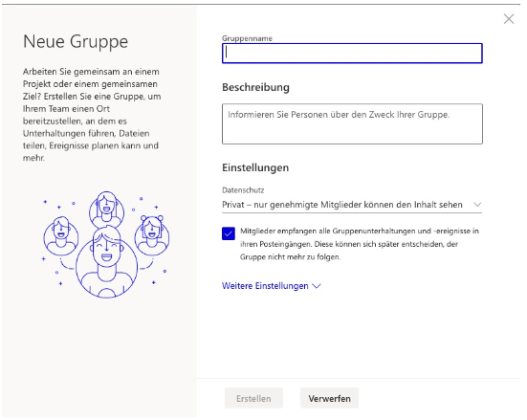Click the paragraph starting 'Arbeiten Sie gemeinsam'
Image resolution: width=527 pixels, height=420 pixels.
[92, 115]
